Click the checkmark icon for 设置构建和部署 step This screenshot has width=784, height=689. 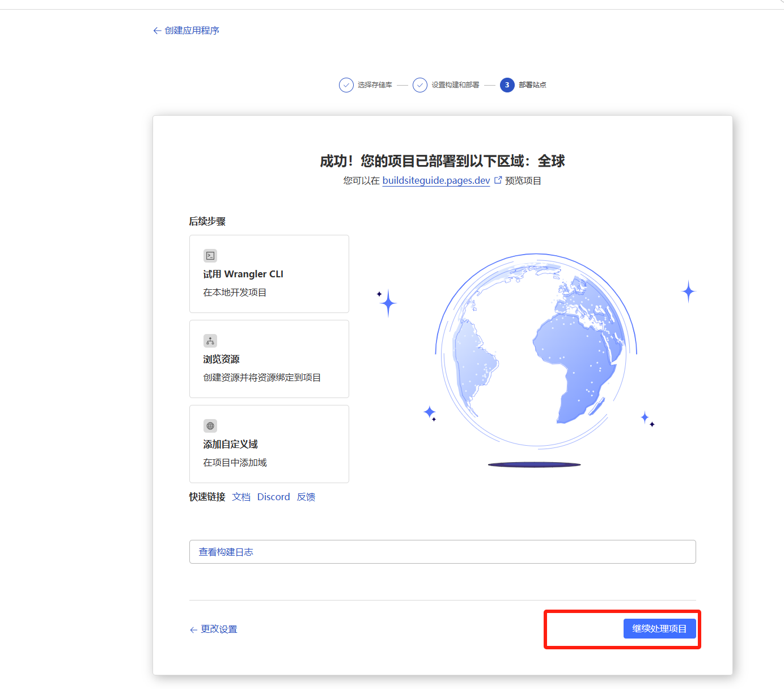[x=419, y=84]
